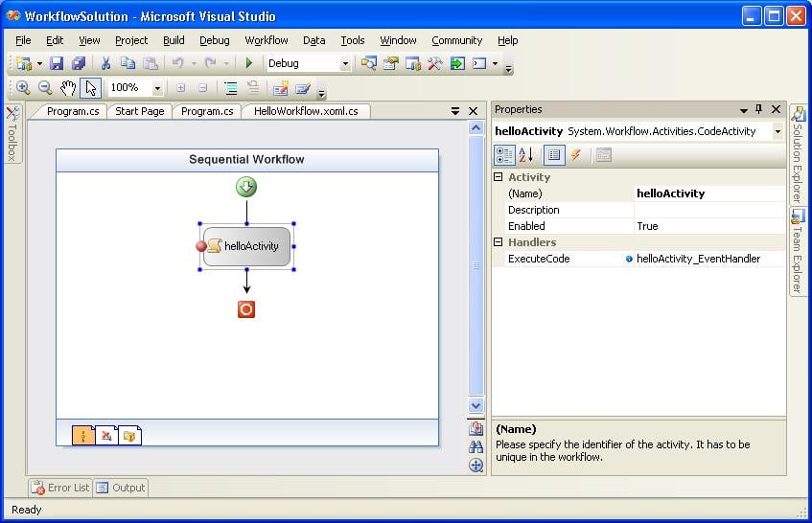Open Properties window position dropdown arrow

click(x=744, y=110)
